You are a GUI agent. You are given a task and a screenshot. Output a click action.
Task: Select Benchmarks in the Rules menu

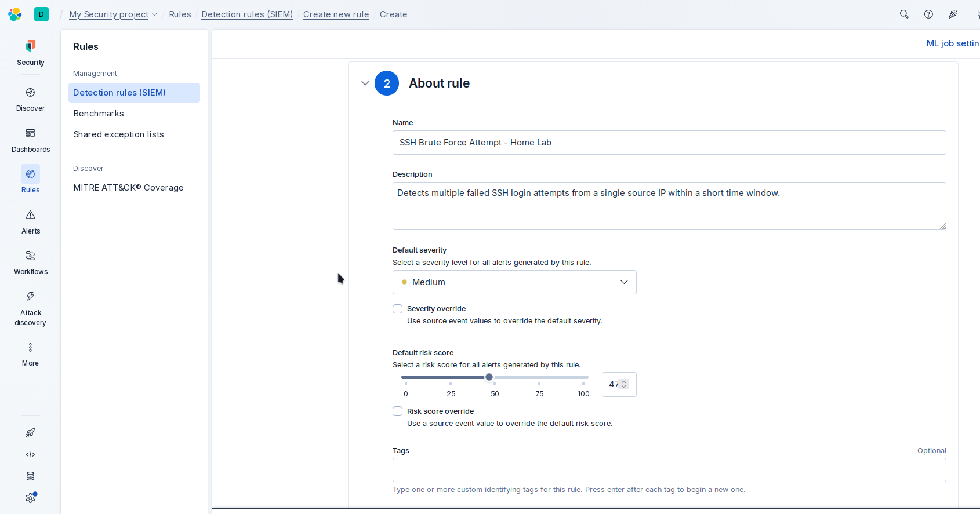pos(99,114)
